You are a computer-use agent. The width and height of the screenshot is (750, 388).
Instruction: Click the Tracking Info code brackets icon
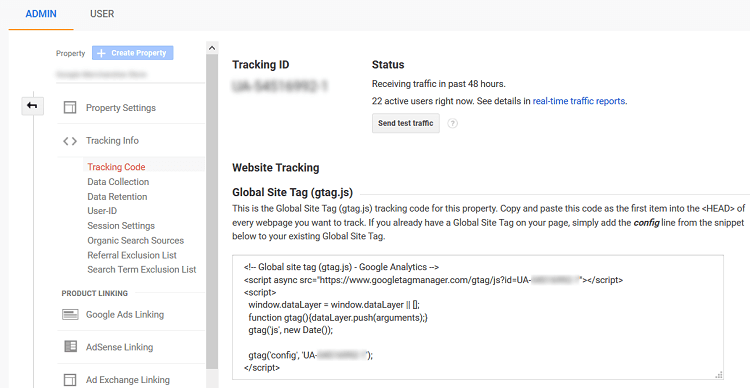[70, 141]
